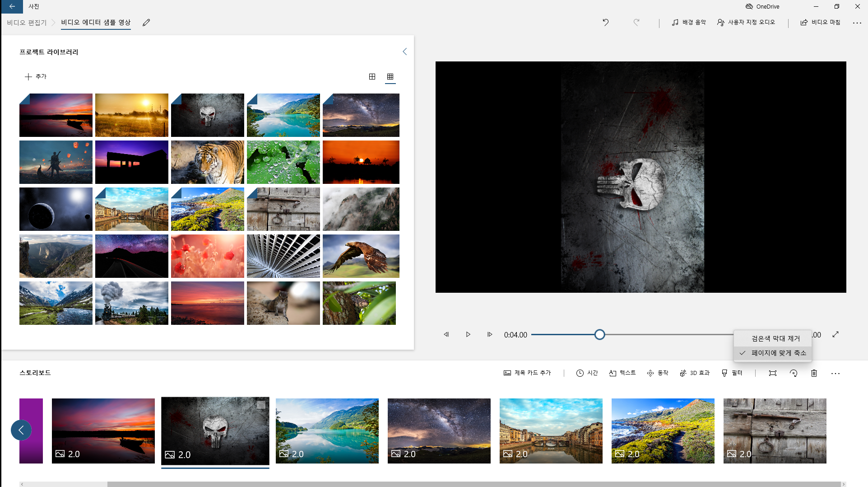Select the tiger photo in library
Screen dimensions: 868x487
pyautogui.click(x=208, y=162)
